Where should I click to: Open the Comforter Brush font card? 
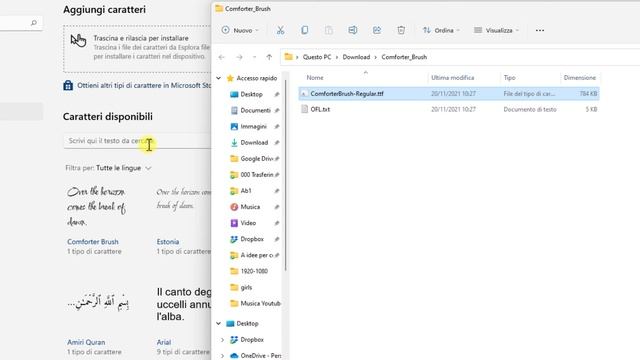(x=96, y=221)
